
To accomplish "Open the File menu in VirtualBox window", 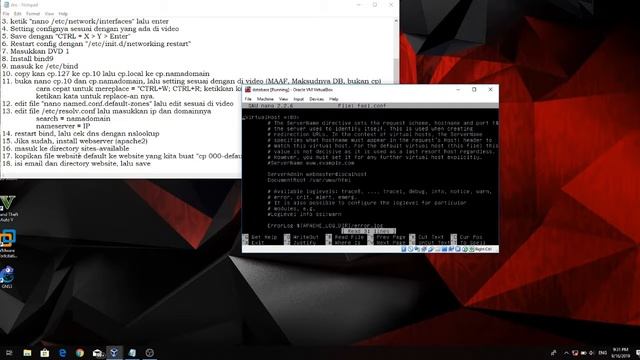I will (x=248, y=99).
